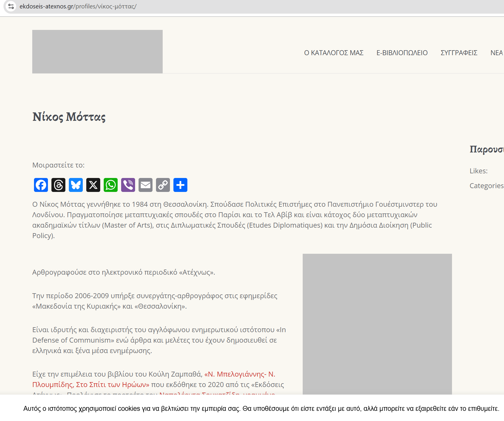The height and width of the screenshot is (421, 504).
Task: Open Ο ΚΑΤΑΛΟΓΟΣ ΜΑΣ menu
Action: [x=334, y=53]
